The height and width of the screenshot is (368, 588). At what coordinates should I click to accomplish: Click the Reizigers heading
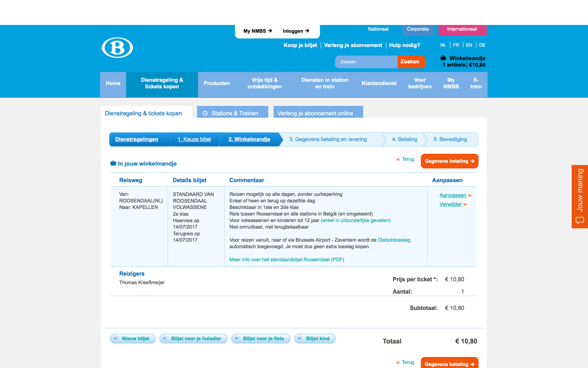click(x=132, y=274)
